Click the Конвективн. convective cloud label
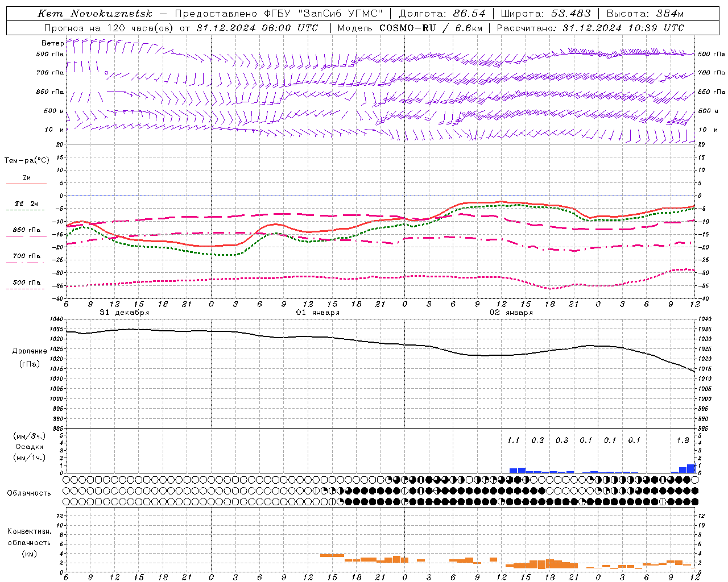Viewport: 728px width, 582px height. pos(29,531)
